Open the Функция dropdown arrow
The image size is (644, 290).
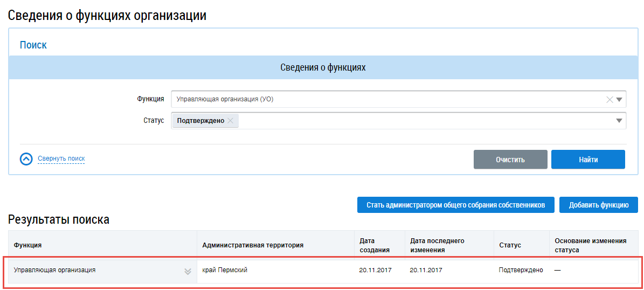coord(619,99)
